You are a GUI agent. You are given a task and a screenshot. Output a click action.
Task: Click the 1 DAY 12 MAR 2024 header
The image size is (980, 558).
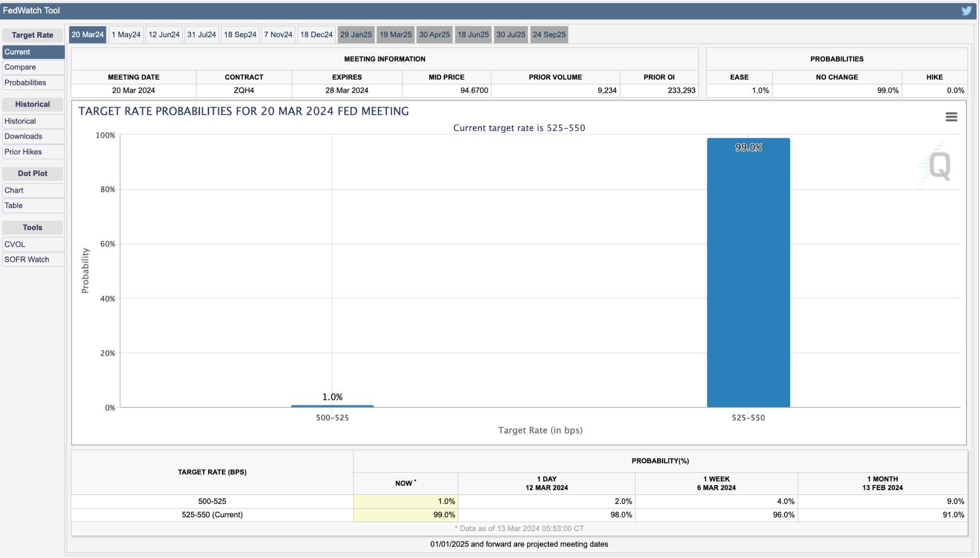tap(546, 483)
